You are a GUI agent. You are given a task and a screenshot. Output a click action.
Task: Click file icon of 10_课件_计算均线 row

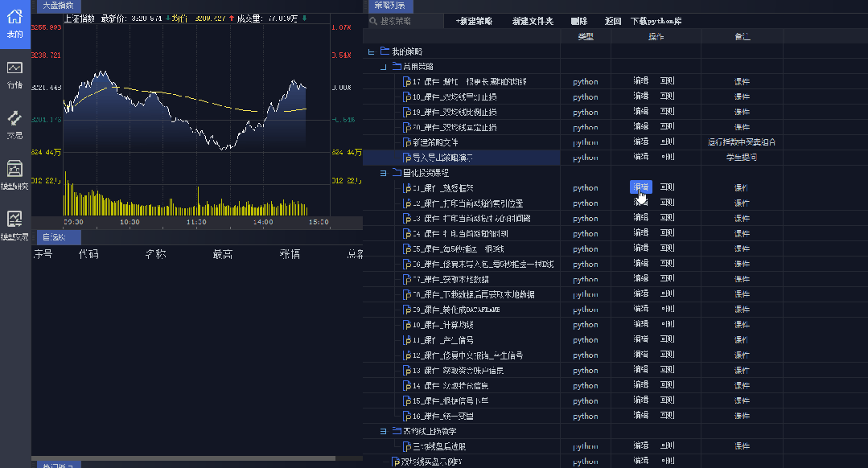[407, 325]
